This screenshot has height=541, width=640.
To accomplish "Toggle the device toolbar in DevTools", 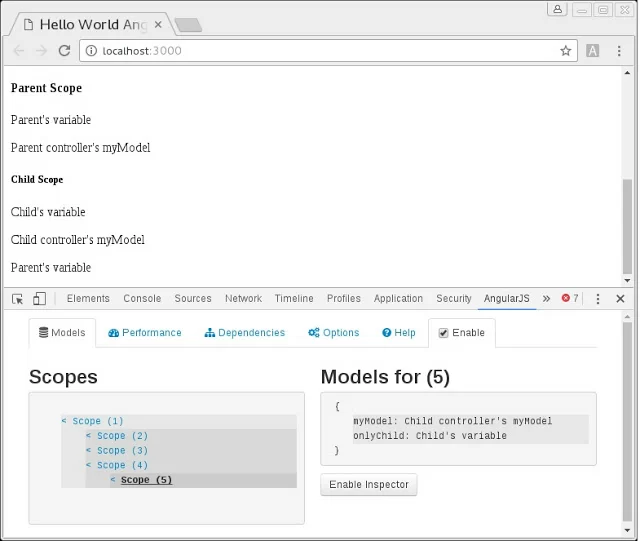I will click(x=39, y=299).
